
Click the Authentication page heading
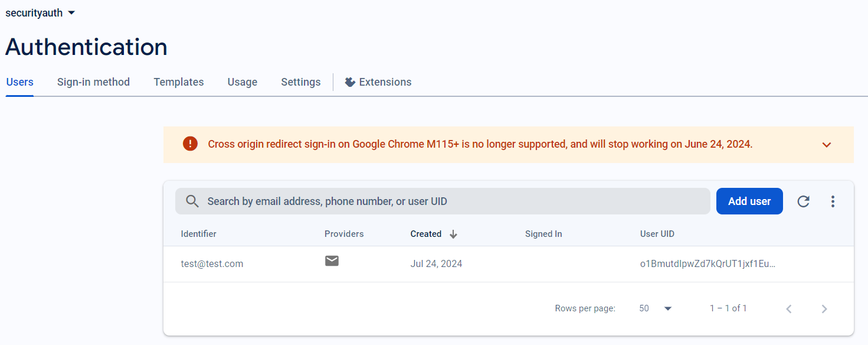tap(87, 47)
